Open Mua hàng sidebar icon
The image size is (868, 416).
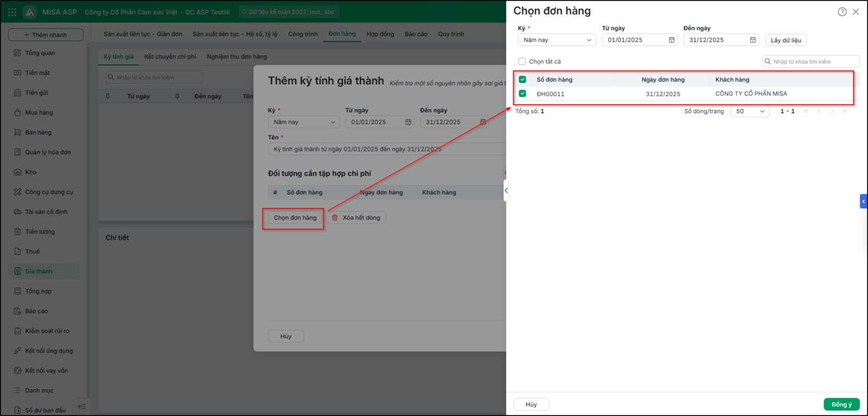point(17,113)
